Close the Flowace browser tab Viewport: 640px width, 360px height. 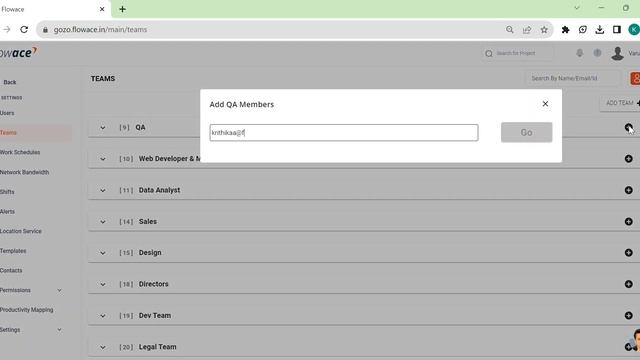(102, 9)
